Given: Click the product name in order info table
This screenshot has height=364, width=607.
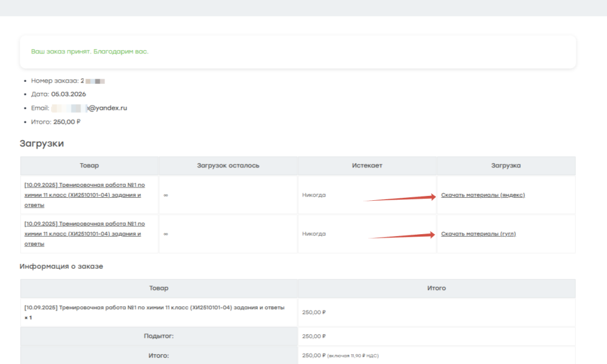Looking at the screenshot, I should coord(154,308).
